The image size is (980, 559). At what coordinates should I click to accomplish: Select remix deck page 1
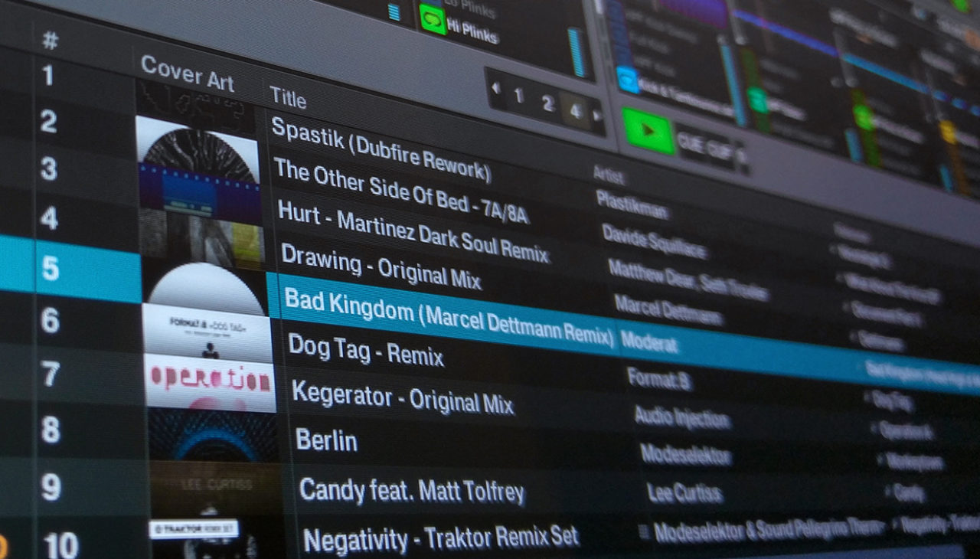520,95
